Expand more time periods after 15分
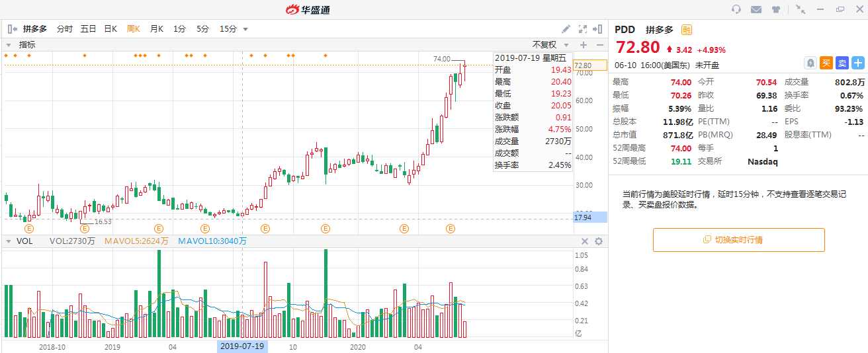The height and width of the screenshot is (353, 868). click(x=245, y=29)
